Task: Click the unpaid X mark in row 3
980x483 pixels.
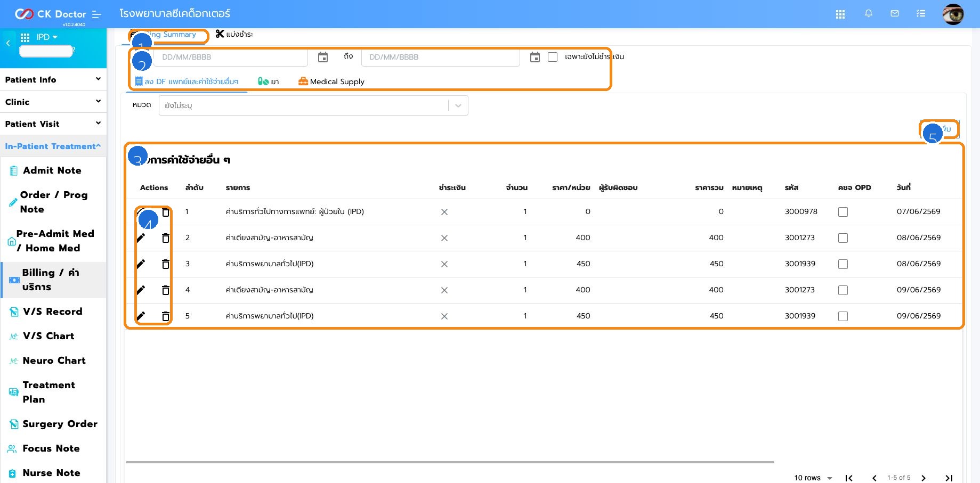Action: point(444,264)
